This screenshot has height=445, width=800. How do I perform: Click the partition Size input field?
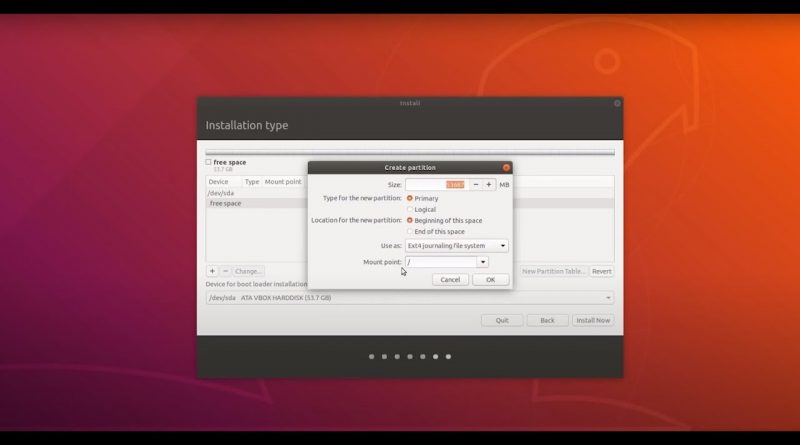tap(437, 185)
